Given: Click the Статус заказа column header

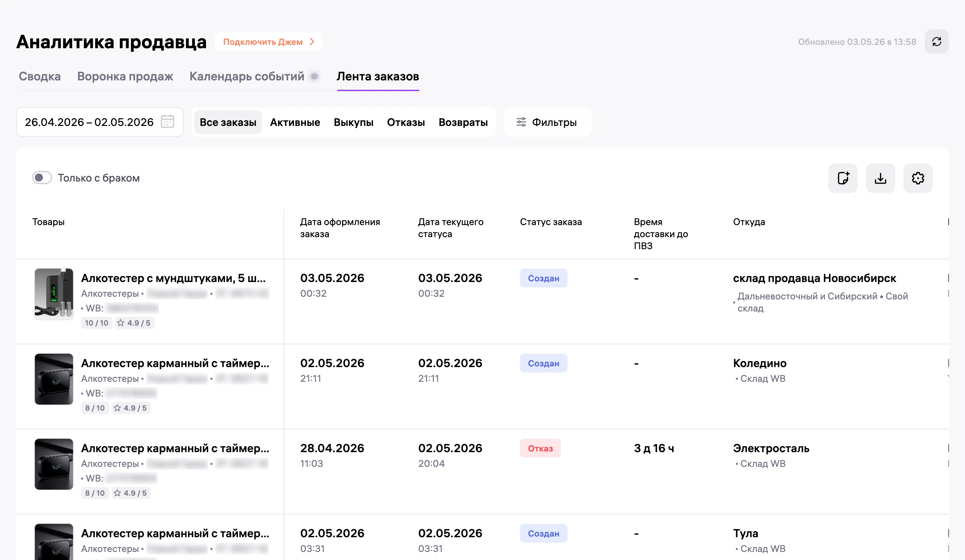Looking at the screenshot, I should pos(551,222).
